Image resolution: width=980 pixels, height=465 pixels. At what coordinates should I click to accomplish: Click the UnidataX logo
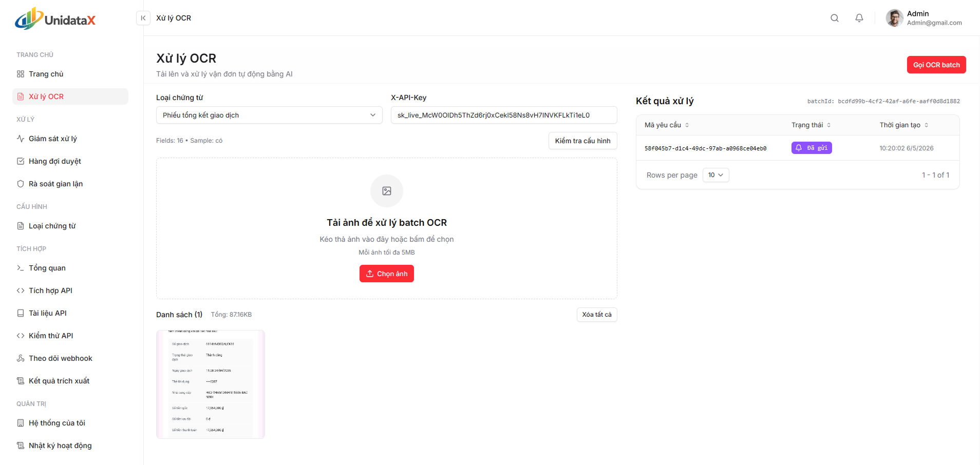click(55, 18)
